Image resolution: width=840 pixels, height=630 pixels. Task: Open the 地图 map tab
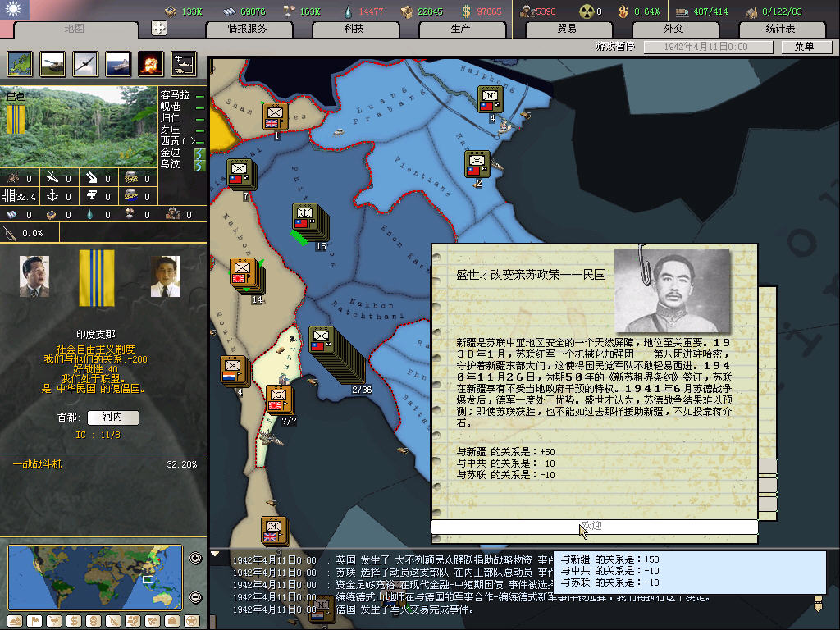pos(75,29)
